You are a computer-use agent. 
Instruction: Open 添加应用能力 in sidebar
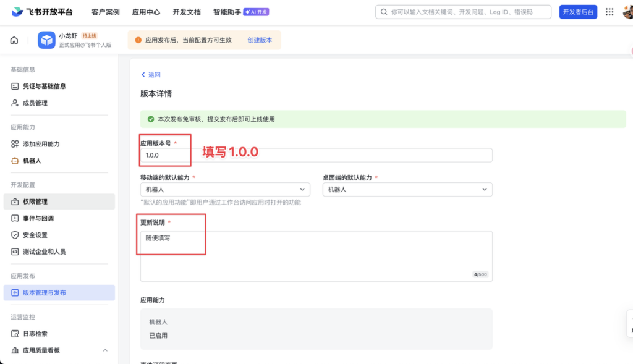tap(41, 144)
